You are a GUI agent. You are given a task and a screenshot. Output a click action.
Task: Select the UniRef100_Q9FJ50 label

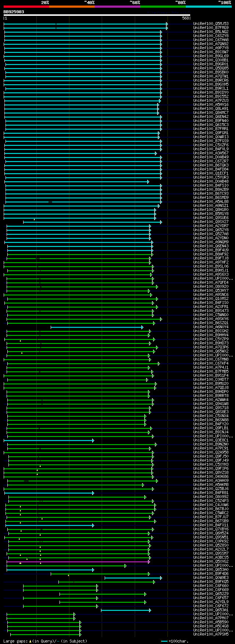click(x=211, y=457)
